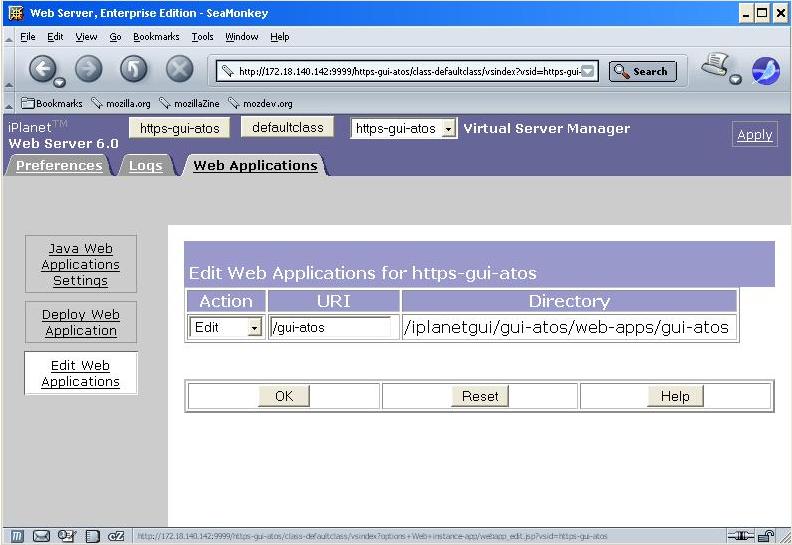
Task: Click the Apply link
Action: 754,135
